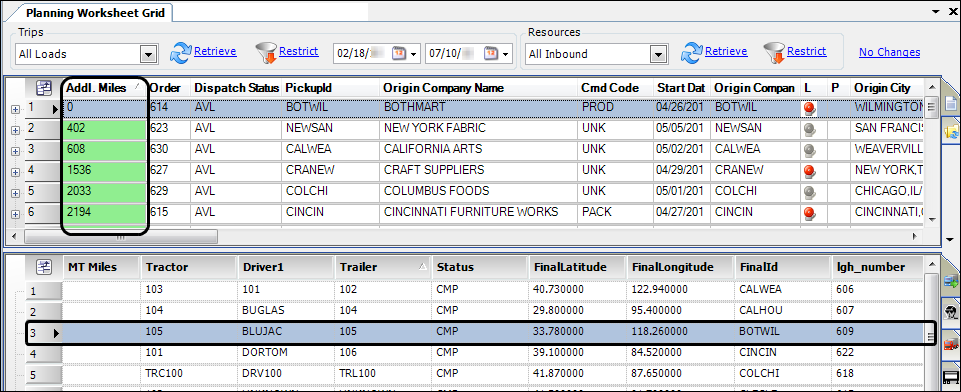This screenshot has height=392, width=961.
Task: Sort by Dispatch Status column header
Action: point(236,88)
